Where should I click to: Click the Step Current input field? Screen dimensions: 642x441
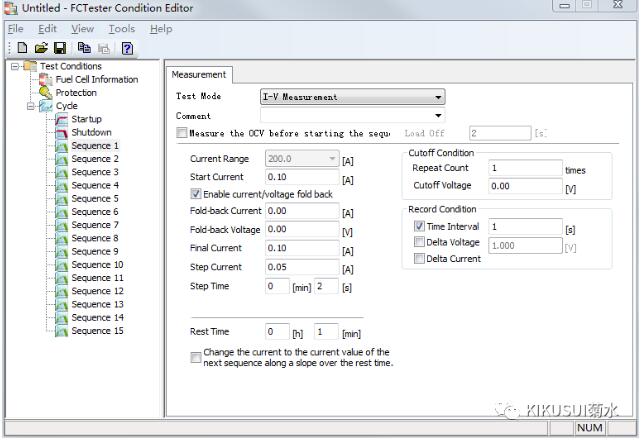302,267
